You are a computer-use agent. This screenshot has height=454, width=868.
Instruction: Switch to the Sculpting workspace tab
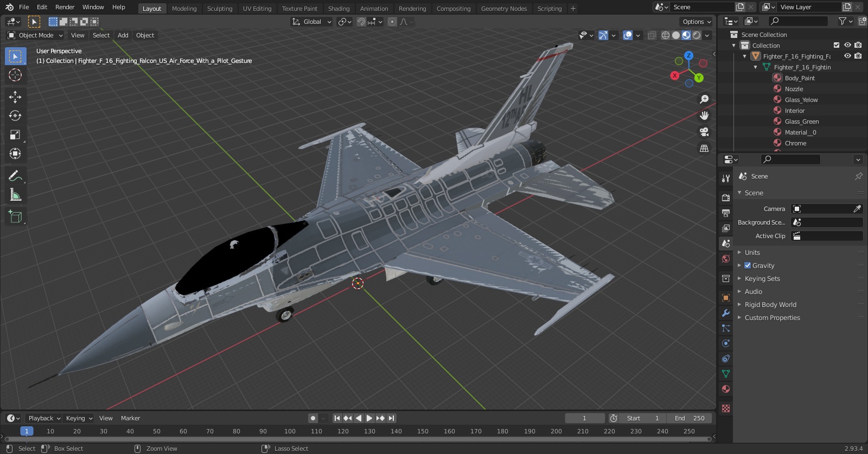[220, 8]
